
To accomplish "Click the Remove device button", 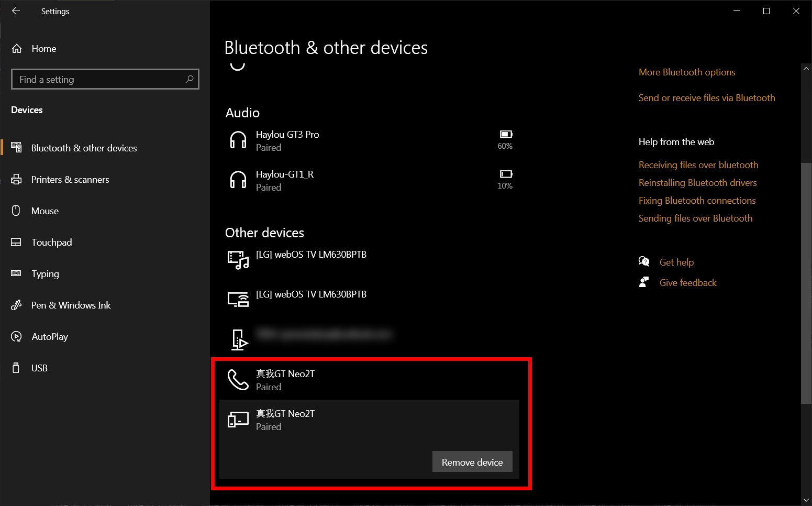I will 472,462.
